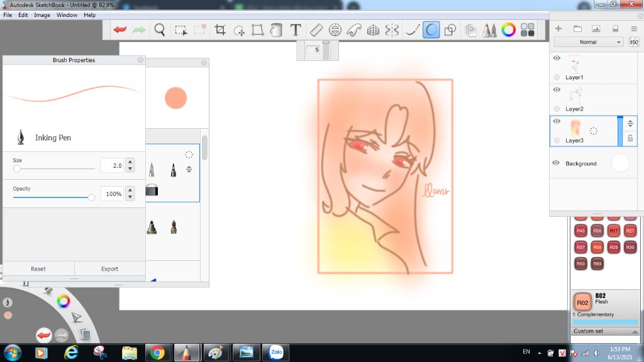Open the Copic Library swatches icon

click(x=528, y=30)
